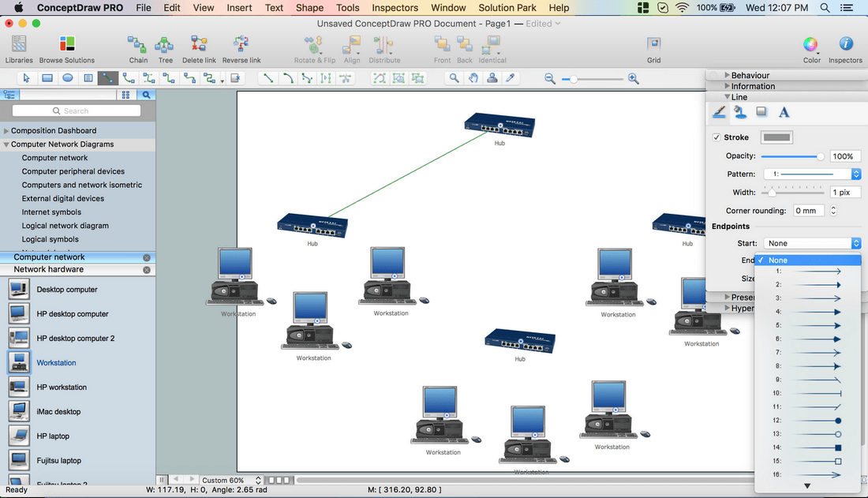Select Logical network diagram library
Viewport: 868px width, 498px height.
click(65, 226)
